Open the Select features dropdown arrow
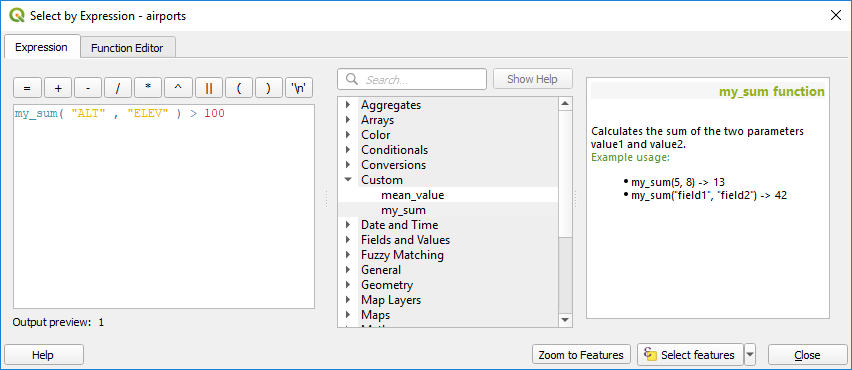852x370 pixels. (x=750, y=355)
